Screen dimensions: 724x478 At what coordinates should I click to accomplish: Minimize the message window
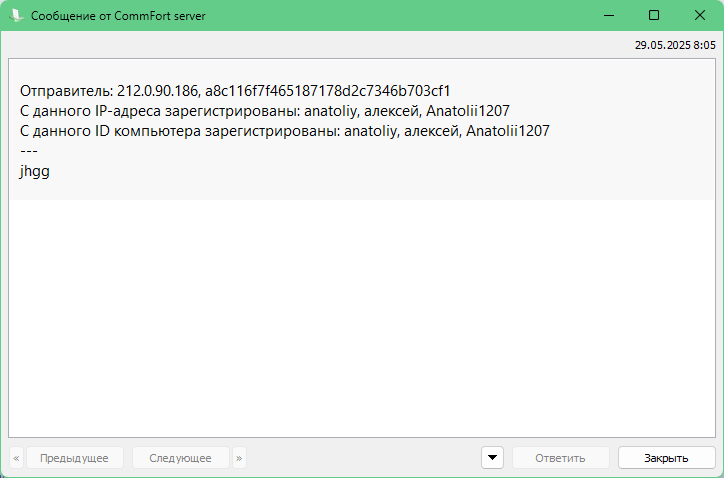(x=607, y=15)
